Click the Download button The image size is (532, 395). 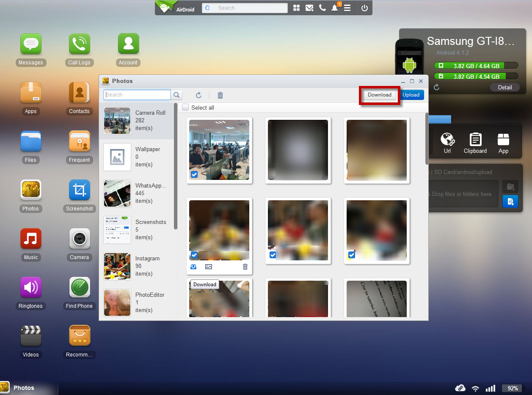coord(379,95)
